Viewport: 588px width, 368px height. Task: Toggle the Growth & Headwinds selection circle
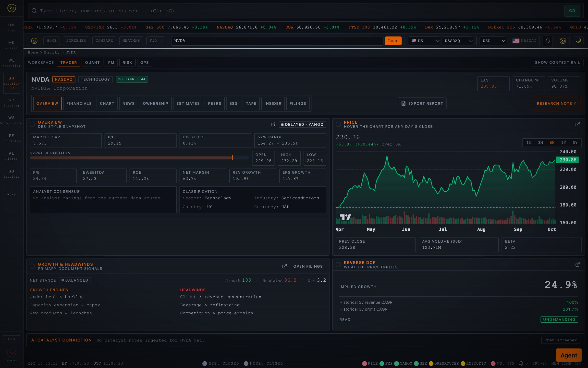[32, 266]
